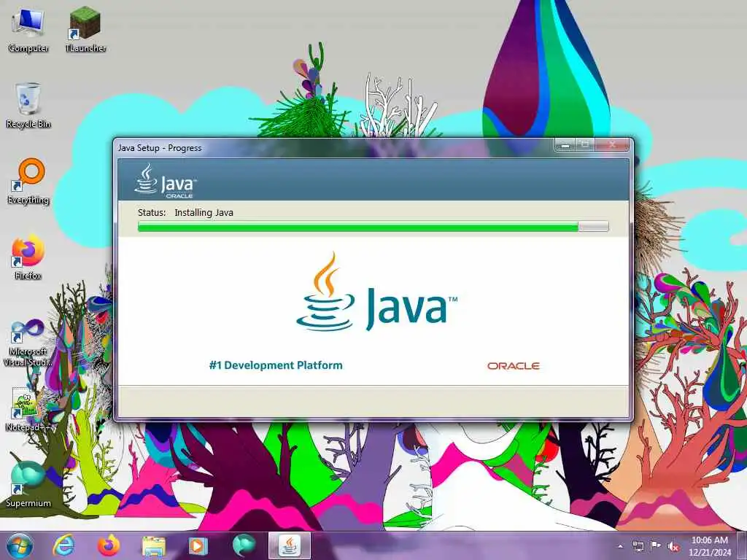Select the Java Setup taskbar button
The width and height of the screenshot is (747, 560).
(x=289, y=545)
